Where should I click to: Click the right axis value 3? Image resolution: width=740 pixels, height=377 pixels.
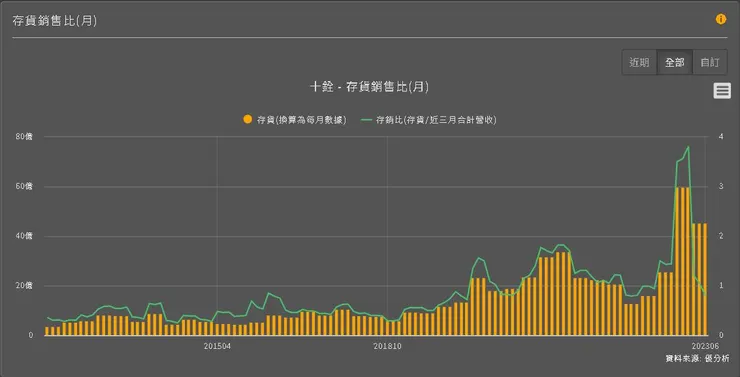point(720,187)
